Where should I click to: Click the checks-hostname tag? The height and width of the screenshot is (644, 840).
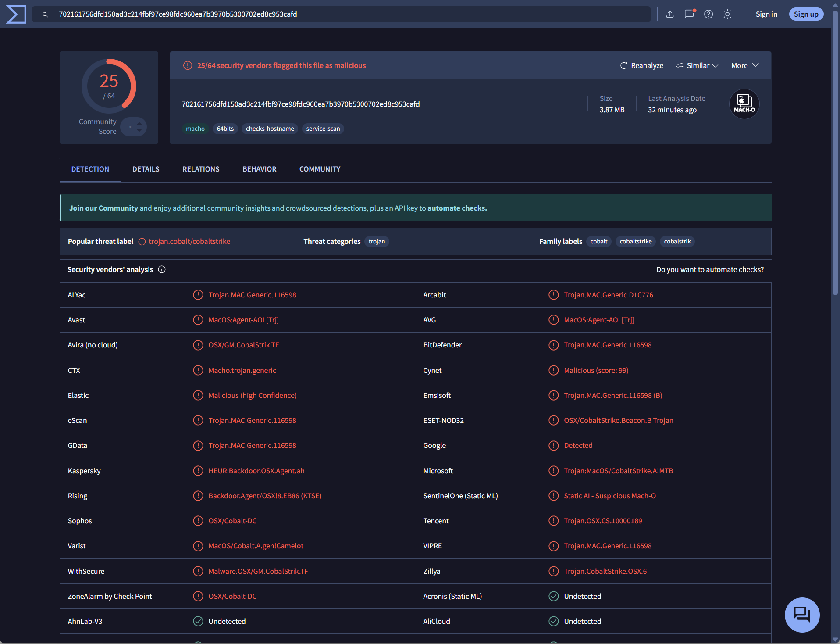coord(270,129)
